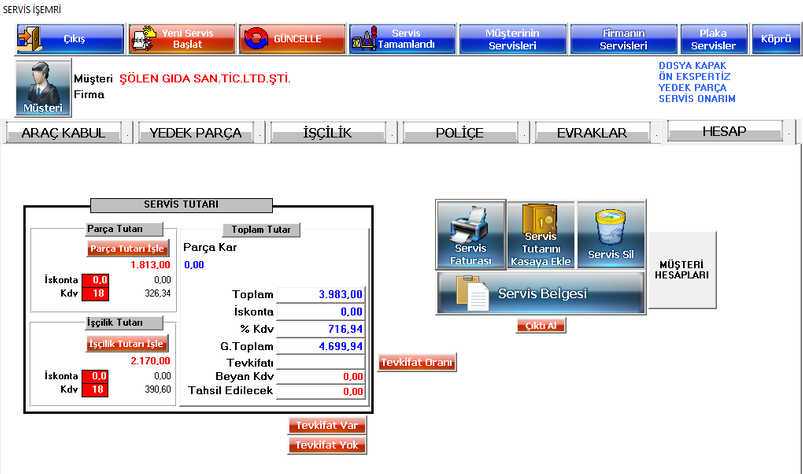
Task: Open the Servis Belgesi document button
Action: click(540, 295)
